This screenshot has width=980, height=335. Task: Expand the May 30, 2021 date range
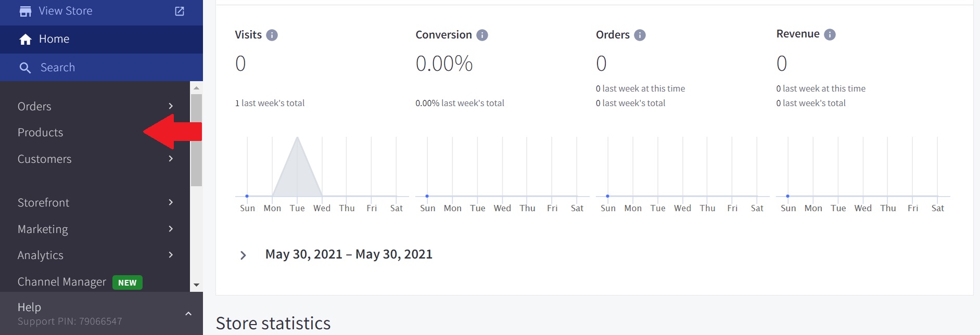point(243,255)
